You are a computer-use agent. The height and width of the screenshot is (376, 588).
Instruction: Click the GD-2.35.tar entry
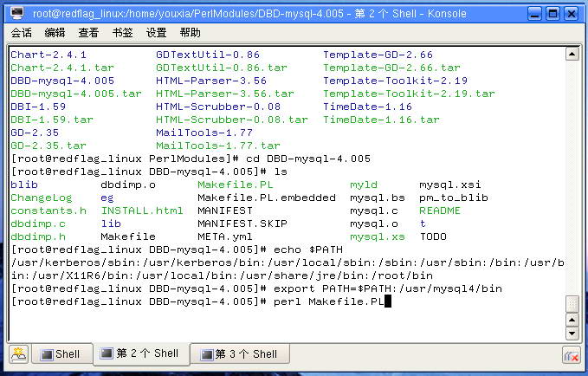click(48, 146)
